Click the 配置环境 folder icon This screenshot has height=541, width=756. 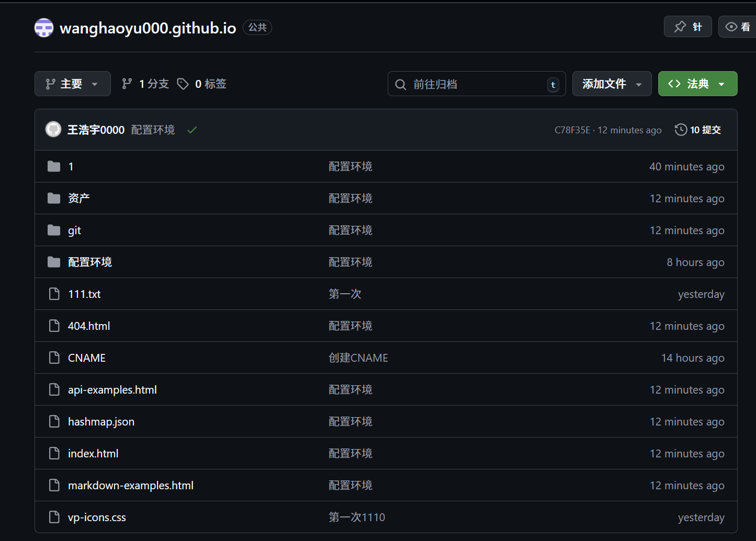click(x=54, y=262)
